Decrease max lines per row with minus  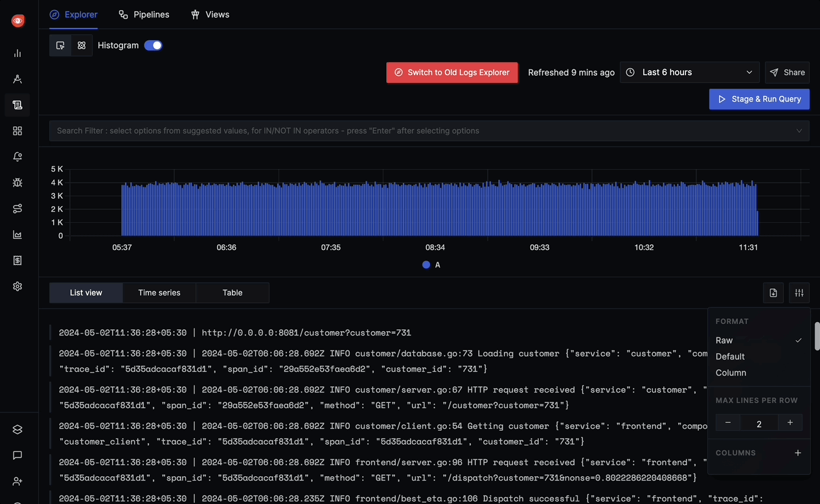tap(728, 423)
